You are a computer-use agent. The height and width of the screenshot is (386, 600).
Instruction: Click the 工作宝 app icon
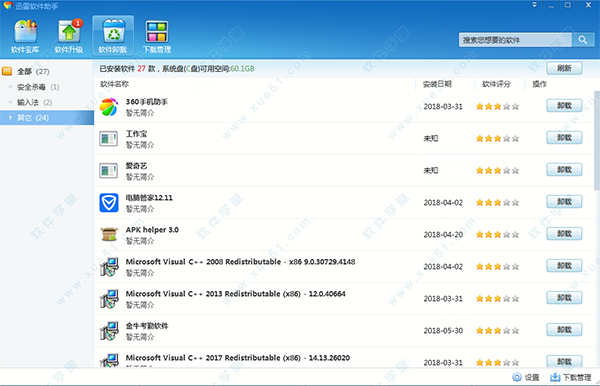(x=109, y=138)
